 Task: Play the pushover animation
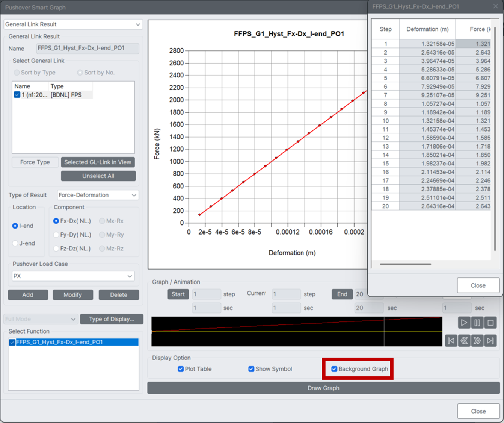point(464,323)
